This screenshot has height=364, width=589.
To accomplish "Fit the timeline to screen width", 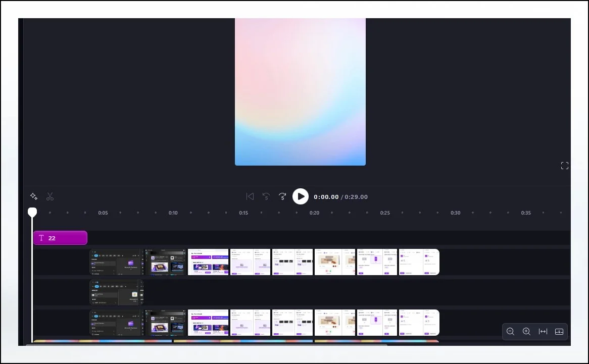I will pos(543,332).
